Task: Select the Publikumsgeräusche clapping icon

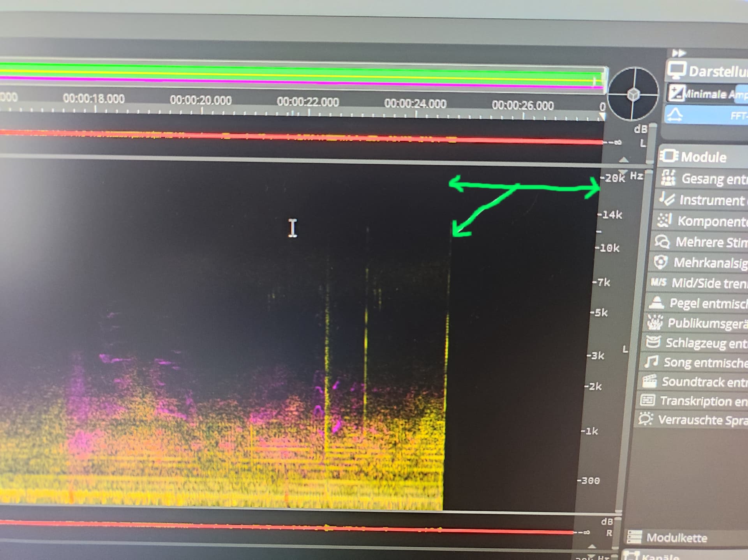Action: (x=654, y=322)
